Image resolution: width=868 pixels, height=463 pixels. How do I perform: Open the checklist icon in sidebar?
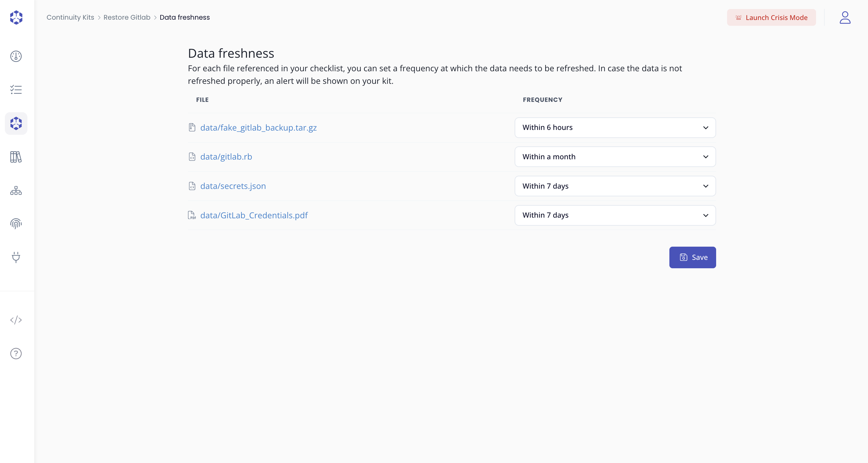pos(16,90)
